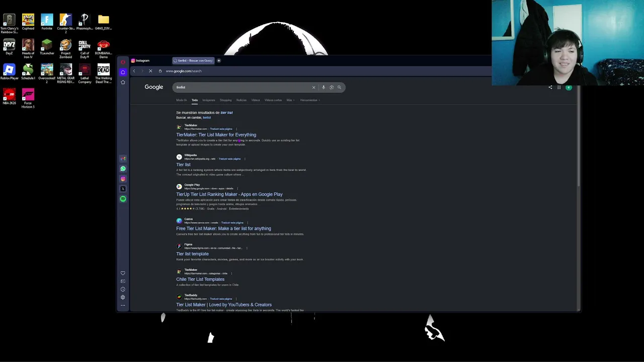Search instead for original term tierlist
644x362 pixels.
(207, 118)
